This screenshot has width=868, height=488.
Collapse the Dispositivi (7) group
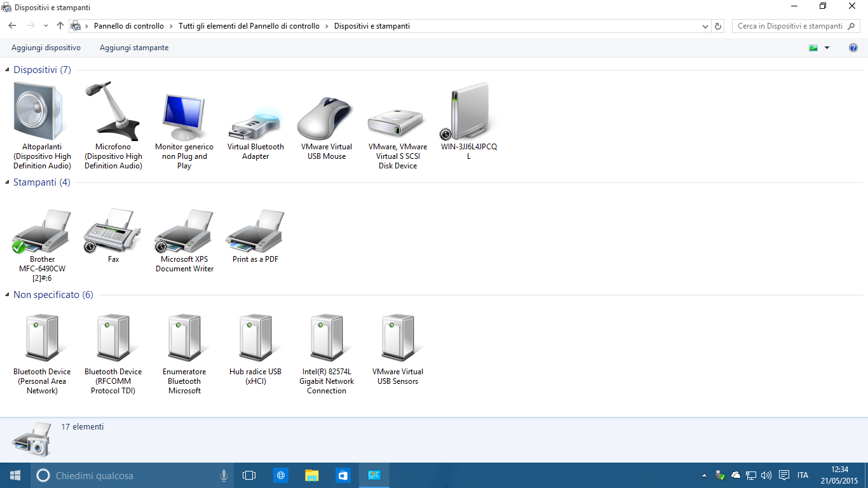tap(8, 70)
